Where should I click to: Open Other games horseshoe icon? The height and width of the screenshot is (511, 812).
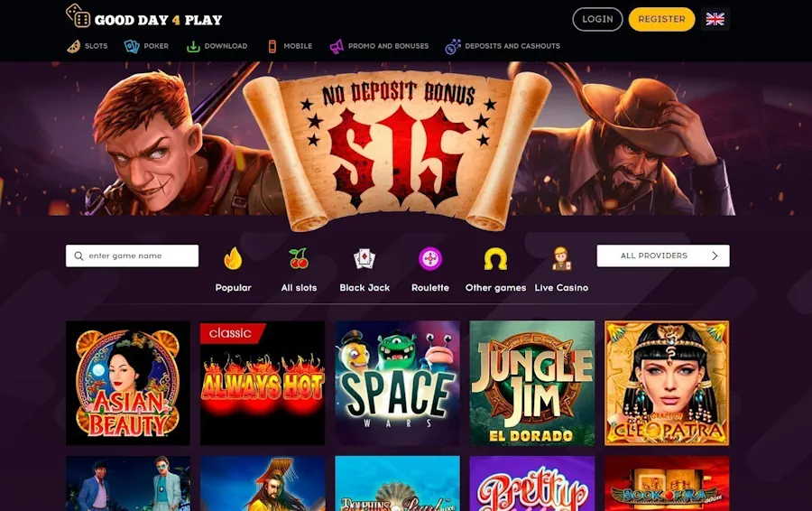coord(495,258)
